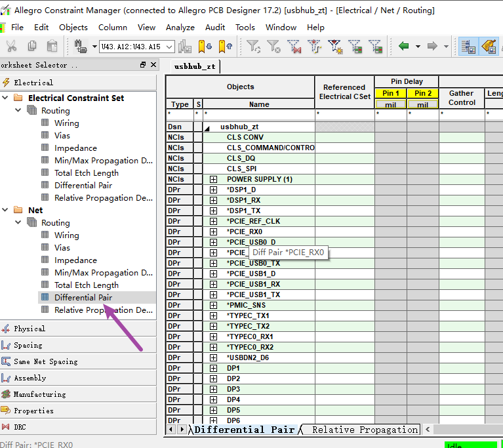Click the green back arrow
Image resolution: width=503 pixels, height=448 pixels.
[403, 46]
